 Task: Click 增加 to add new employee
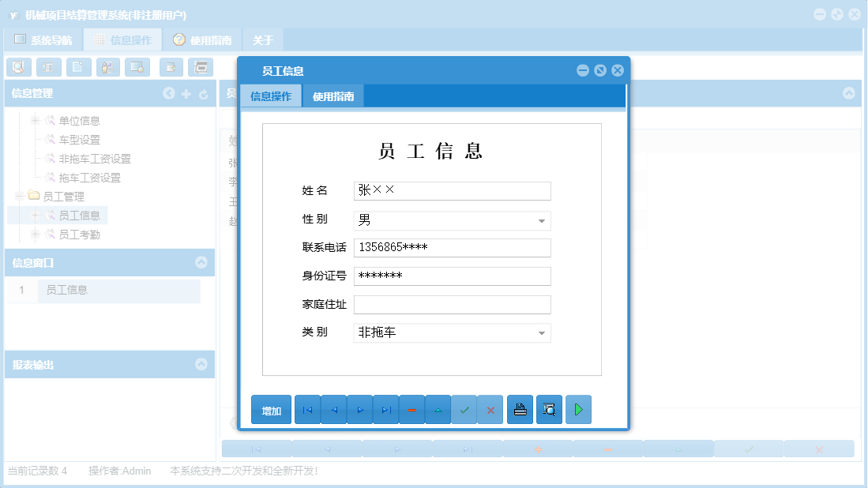[x=271, y=409]
